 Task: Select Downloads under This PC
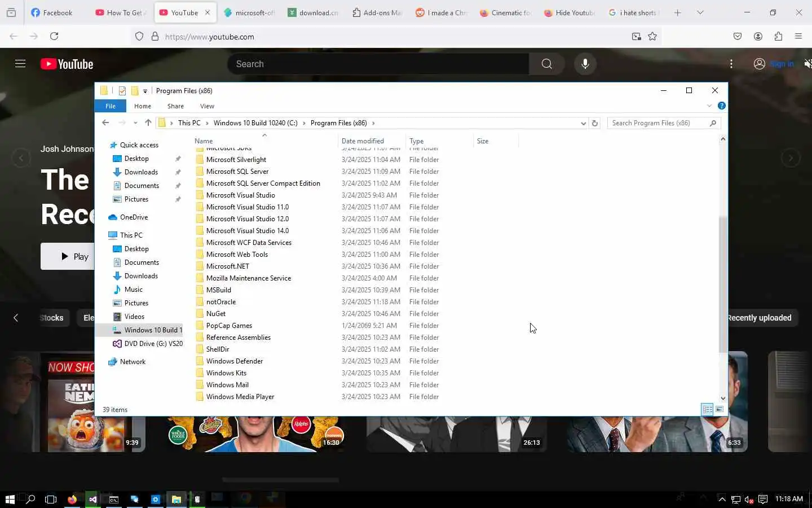coord(141,276)
